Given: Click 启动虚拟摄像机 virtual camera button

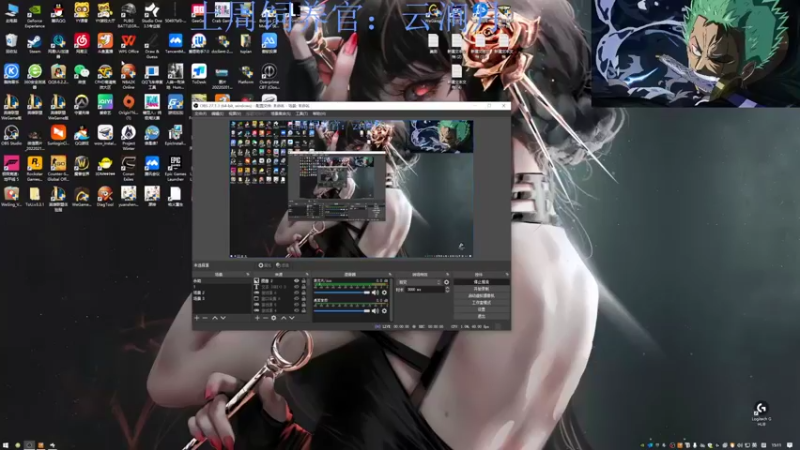Looking at the screenshot, I should tap(481, 296).
